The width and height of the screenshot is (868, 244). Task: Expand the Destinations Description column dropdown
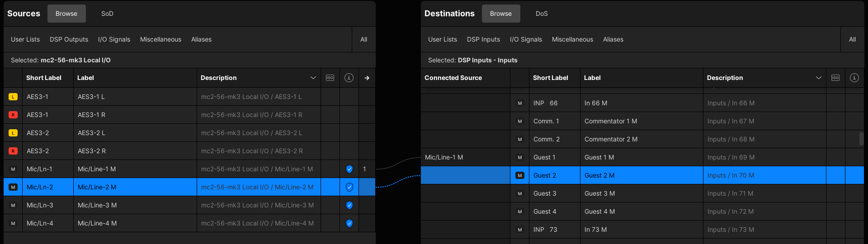pos(818,78)
